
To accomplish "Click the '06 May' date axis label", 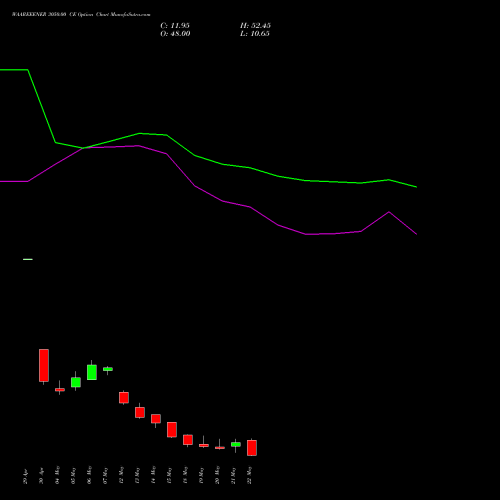I will click(90, 475).
